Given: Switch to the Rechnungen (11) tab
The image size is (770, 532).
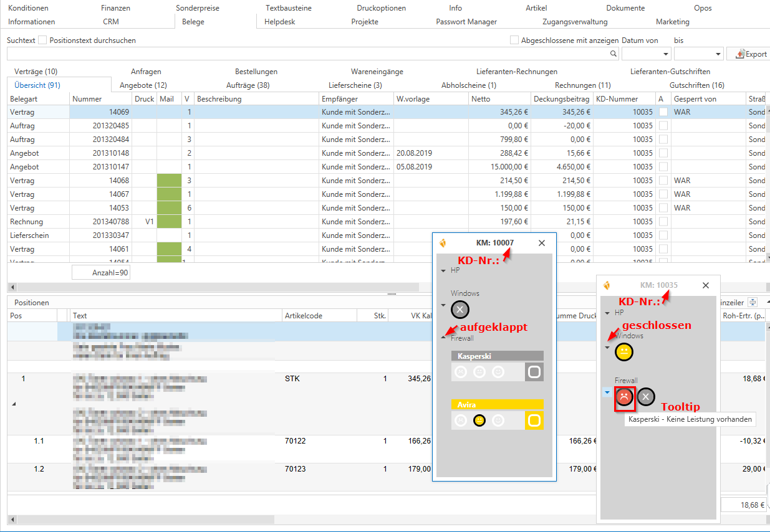Looking at the screenshot, I should pos(582,85).
